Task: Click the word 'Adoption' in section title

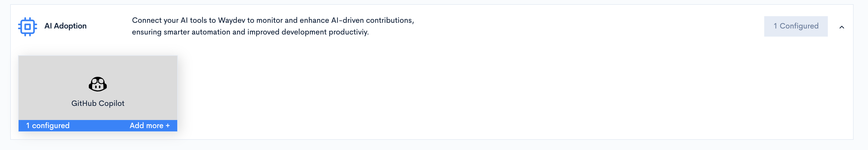Action: (x=70, y=26)
